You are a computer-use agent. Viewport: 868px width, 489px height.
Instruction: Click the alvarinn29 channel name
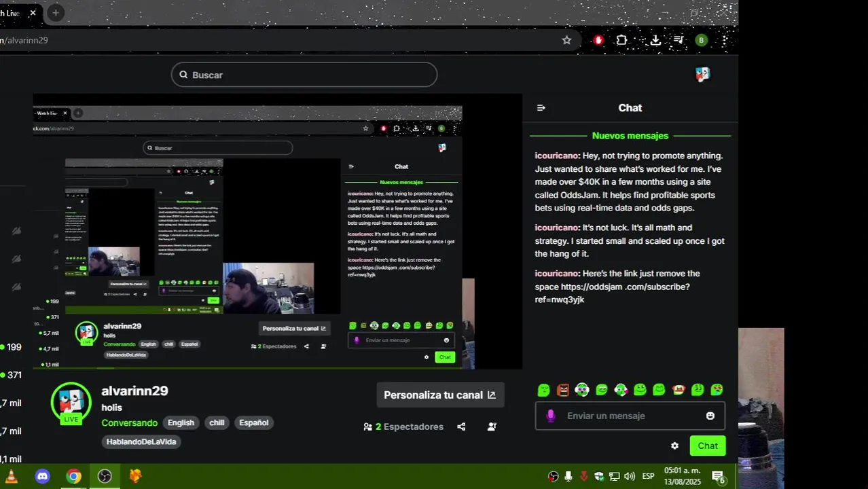tap(134, 391)
